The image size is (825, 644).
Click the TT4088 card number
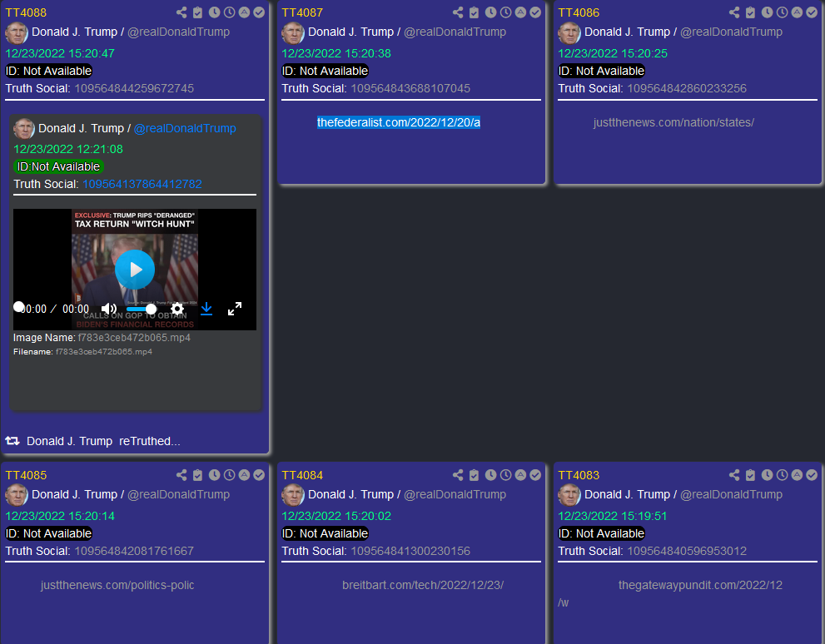pos(26,12)
